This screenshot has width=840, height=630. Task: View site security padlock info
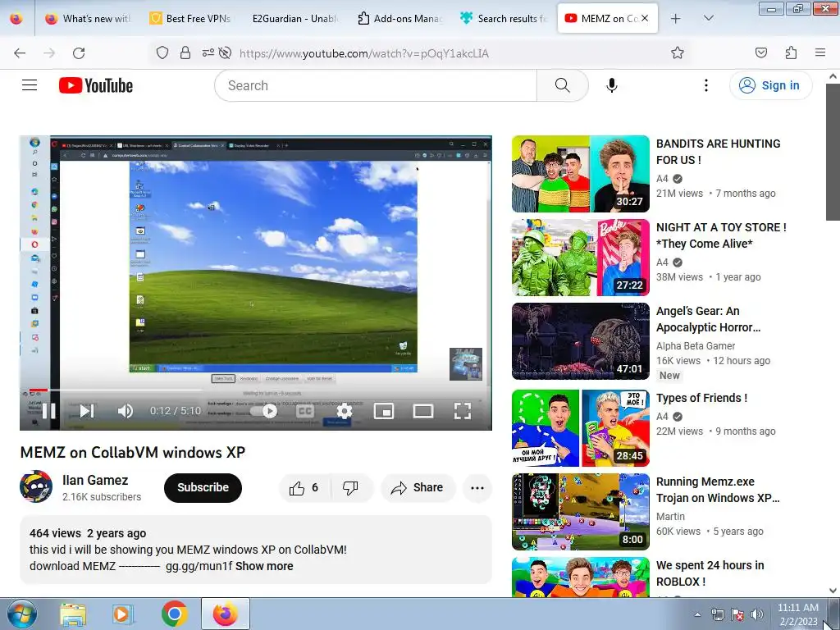[x=185, y=52]
